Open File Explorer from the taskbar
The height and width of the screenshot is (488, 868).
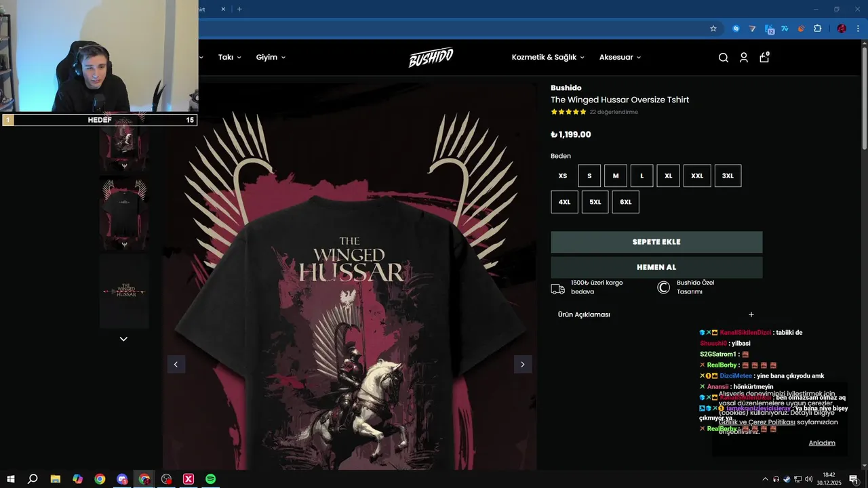pos(56,479)
